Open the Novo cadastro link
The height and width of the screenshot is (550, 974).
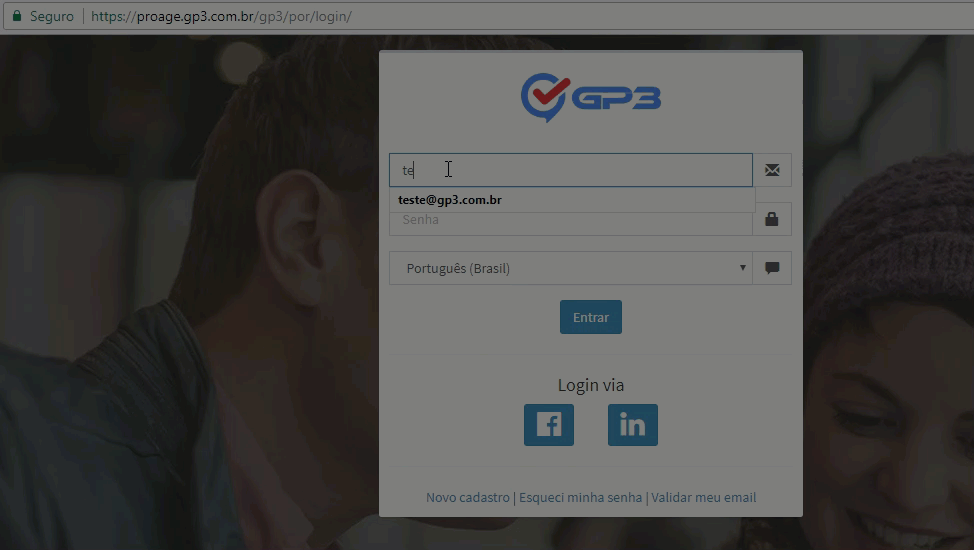(x=468, y=497)
